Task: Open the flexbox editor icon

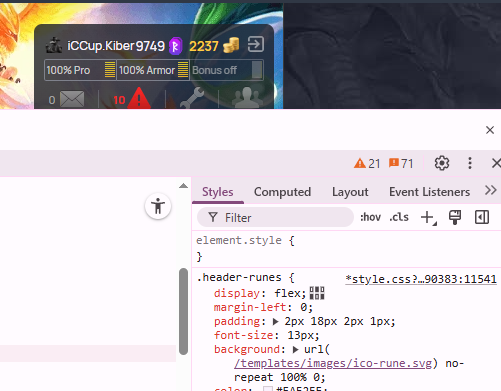Action: [317, 293]
